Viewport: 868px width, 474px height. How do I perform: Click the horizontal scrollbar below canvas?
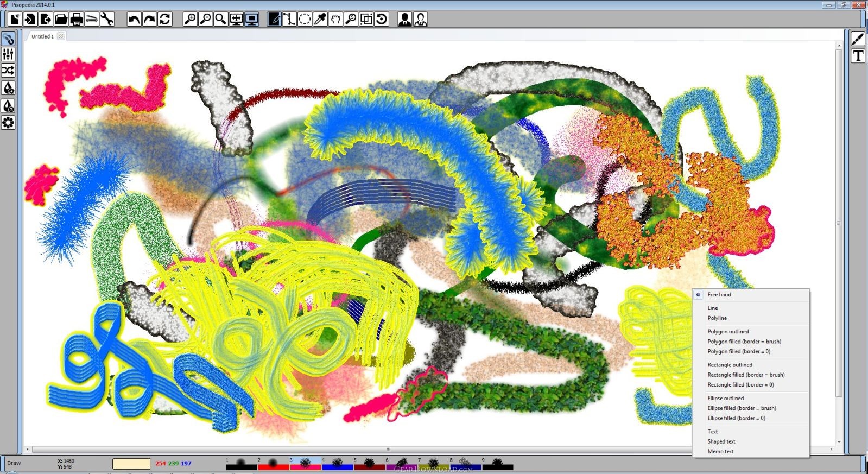coord(388,450)
